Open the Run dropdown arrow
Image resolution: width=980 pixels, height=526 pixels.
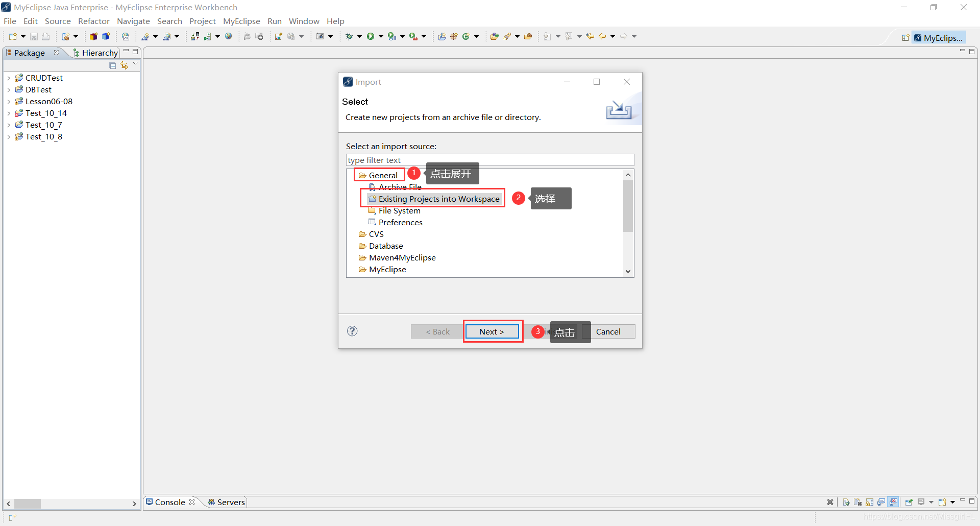pos(381,36)
